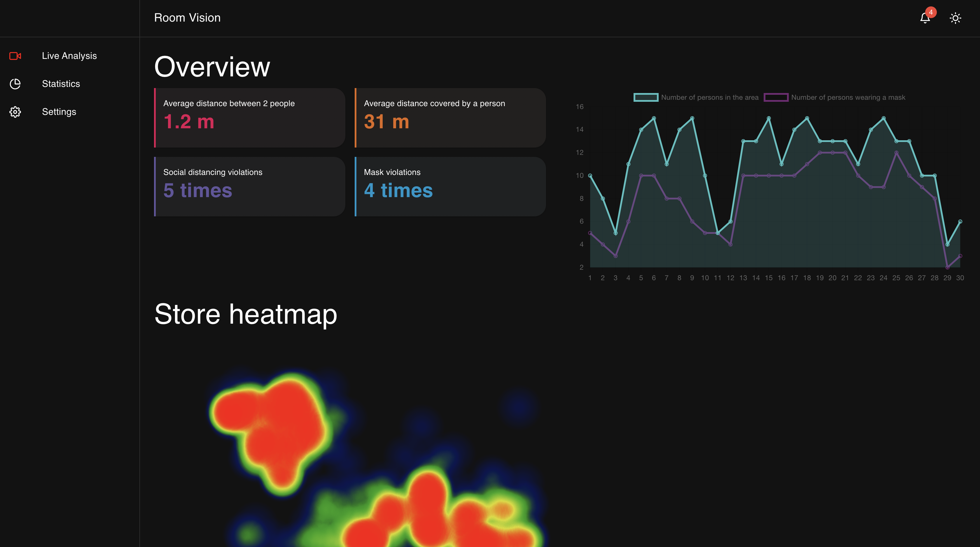Viewport: 980px width, 547px height.
Task: Click the Live Analysis camera icon
Action: [x=15, y=56]
